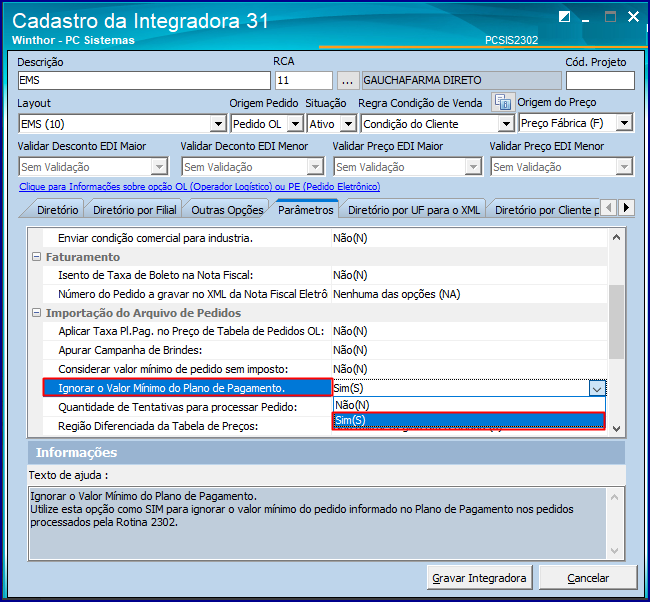Viewport: 650px width, 602px height.
Task: Open the Regra Condição de Venda copy icon
Action: [503, 102]
